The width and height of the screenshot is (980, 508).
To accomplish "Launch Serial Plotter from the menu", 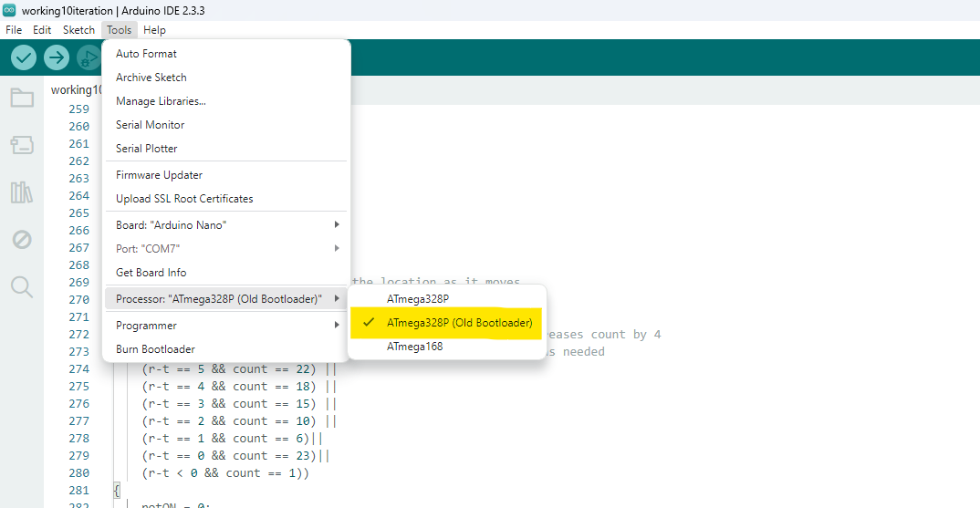I will [225, 149].
